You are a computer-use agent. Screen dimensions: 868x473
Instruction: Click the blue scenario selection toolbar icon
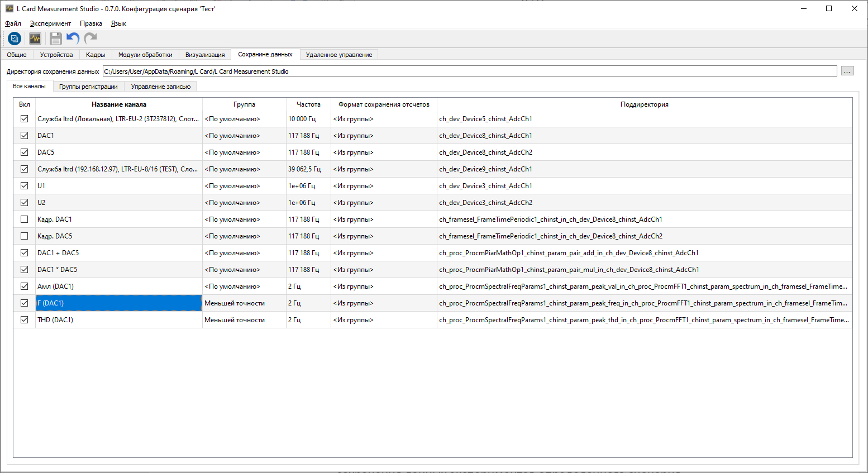coord(15,39)
